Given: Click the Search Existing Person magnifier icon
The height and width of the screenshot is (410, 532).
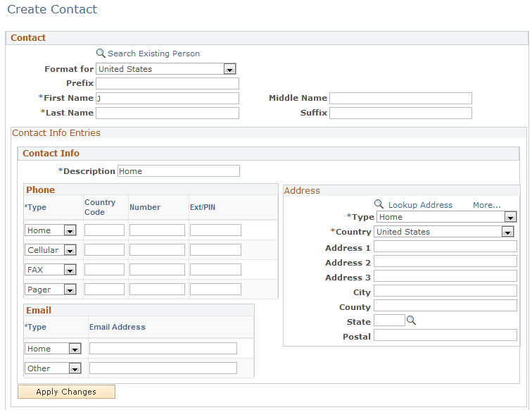Looking at the screenshot, I should tap(101, 54).
